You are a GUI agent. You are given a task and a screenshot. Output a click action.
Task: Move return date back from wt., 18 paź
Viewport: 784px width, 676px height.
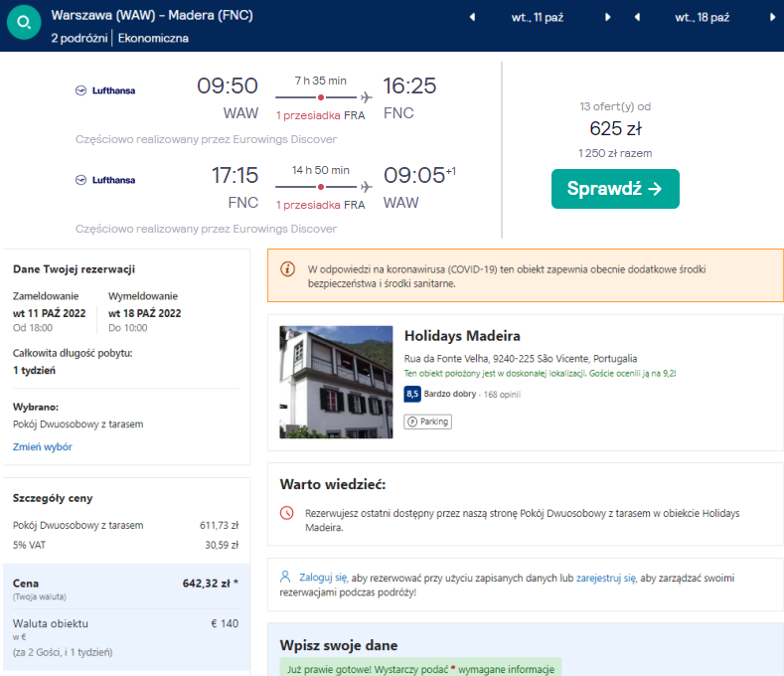(637, 18)
